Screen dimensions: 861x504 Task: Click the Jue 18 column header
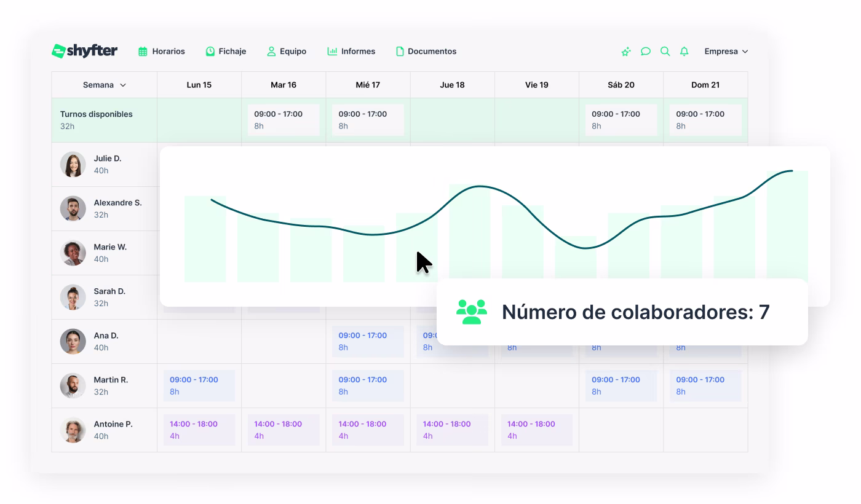(x=452, y=85)
